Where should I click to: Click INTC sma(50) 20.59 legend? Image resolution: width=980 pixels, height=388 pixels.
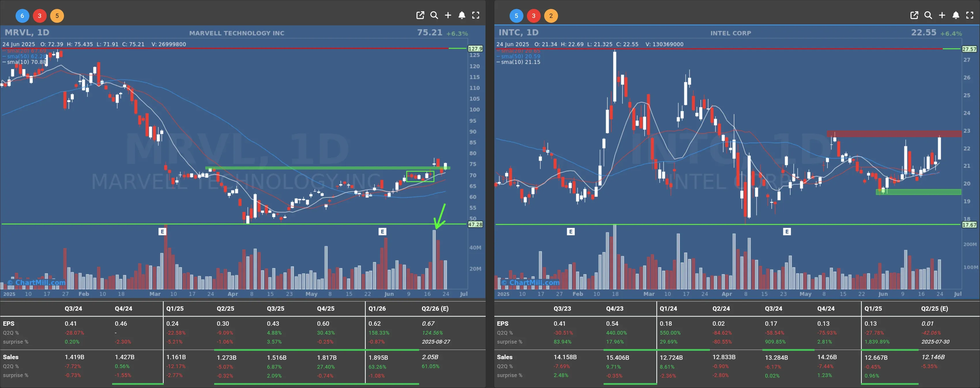click(x=518, y=56)
